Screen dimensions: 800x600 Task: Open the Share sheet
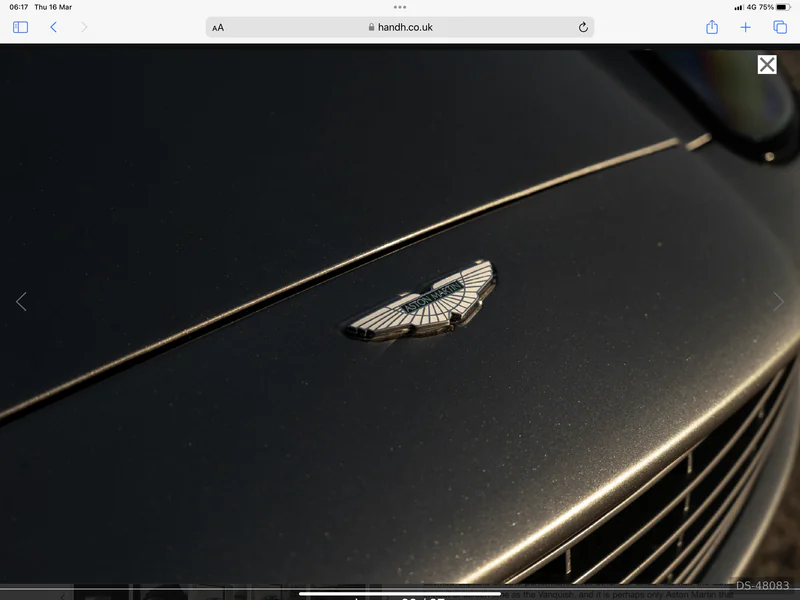pos(712,27)
